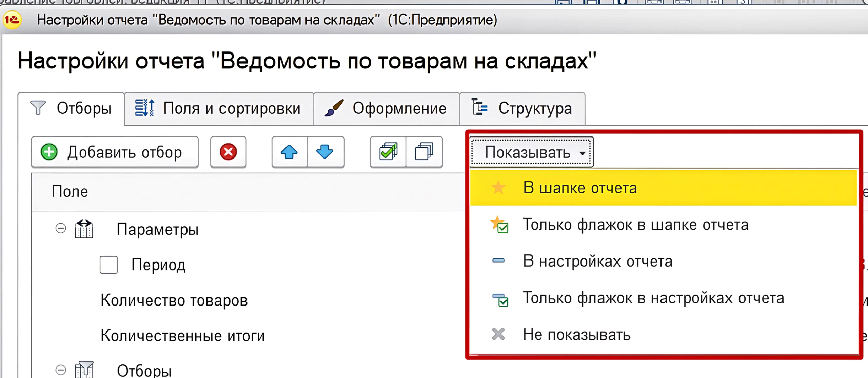Select the Количественные итоги row
The width and height of the screenshot is (868, 378).
click(x=183, y=336)
